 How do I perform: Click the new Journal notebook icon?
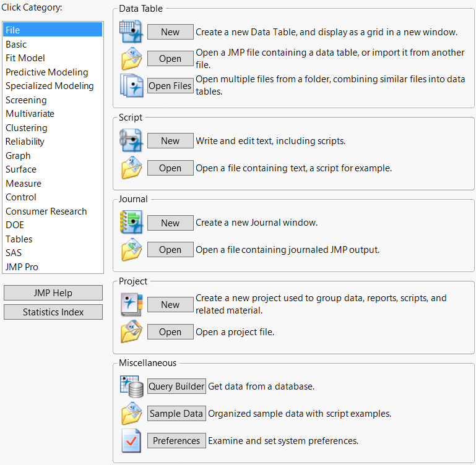(131, 223)
